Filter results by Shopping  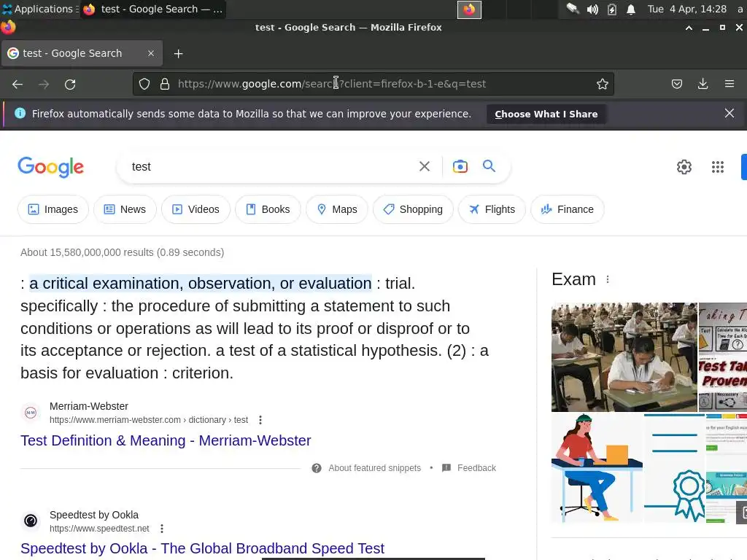pos(413,209)
